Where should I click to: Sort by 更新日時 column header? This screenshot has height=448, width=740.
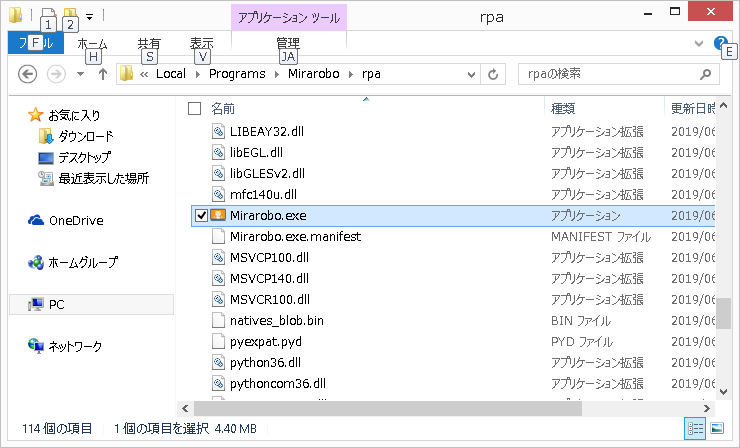(693, 109)
